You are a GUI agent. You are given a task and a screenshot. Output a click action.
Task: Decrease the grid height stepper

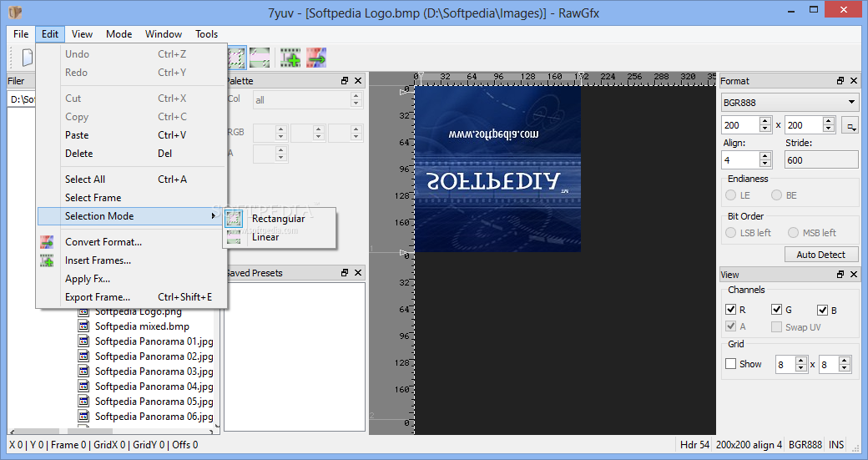(844, 367)
